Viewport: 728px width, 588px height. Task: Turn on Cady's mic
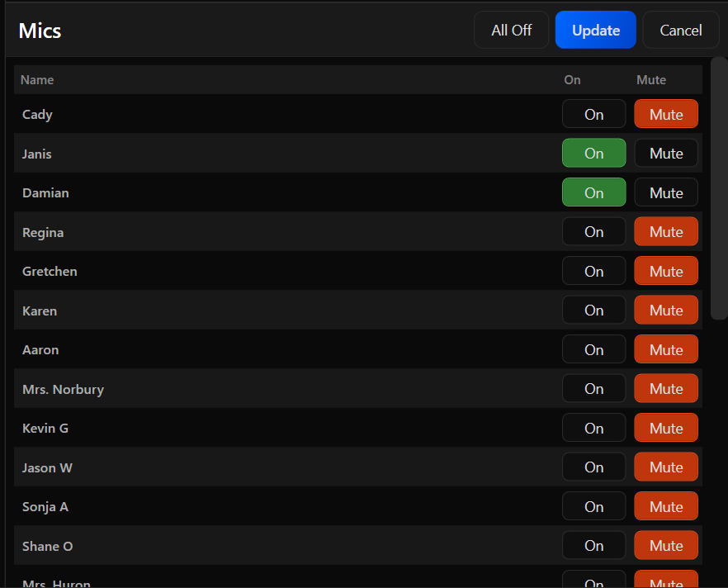pos(593,114)
